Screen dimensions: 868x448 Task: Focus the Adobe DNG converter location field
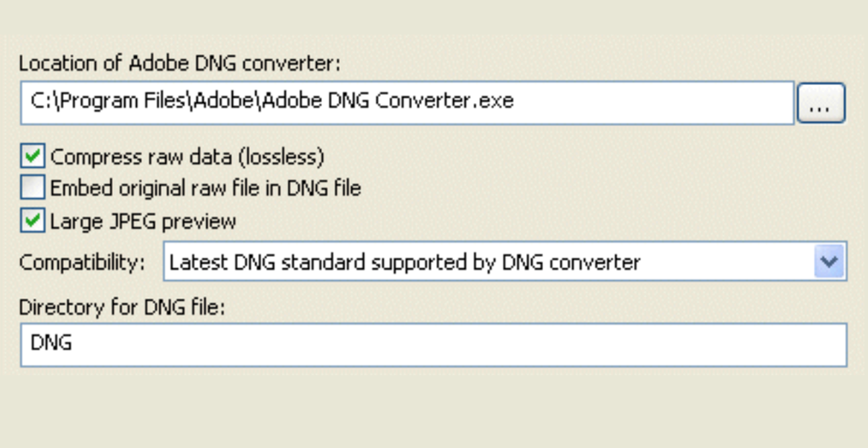[x=407, y=103]
